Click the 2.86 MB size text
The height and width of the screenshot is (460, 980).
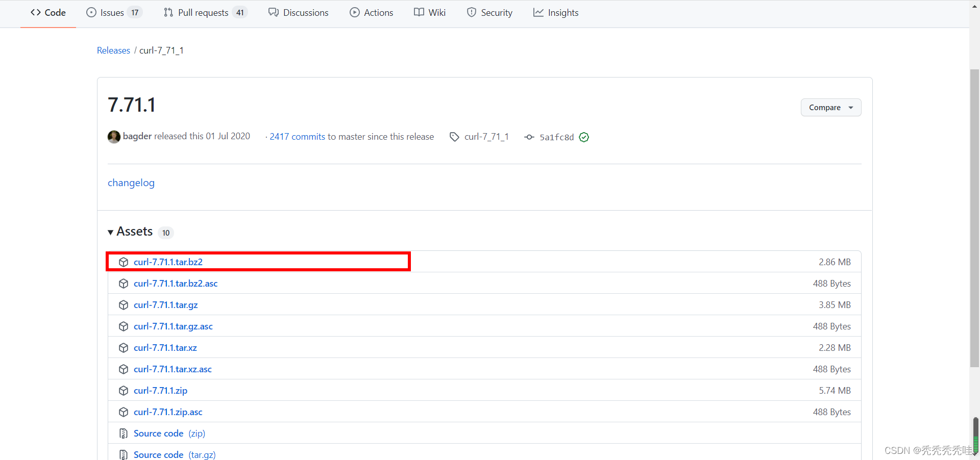click(835, 262)
